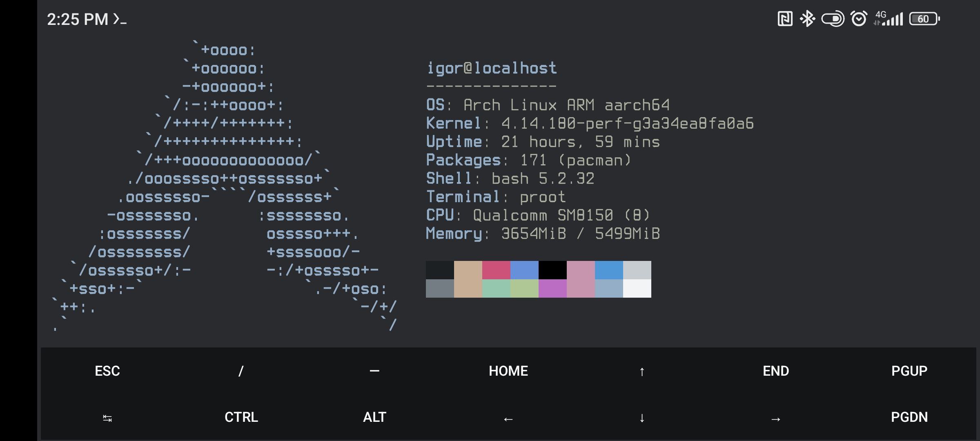Toggle the CTRL modifier key
Screen dimensions: 980x441
(241, 417)
